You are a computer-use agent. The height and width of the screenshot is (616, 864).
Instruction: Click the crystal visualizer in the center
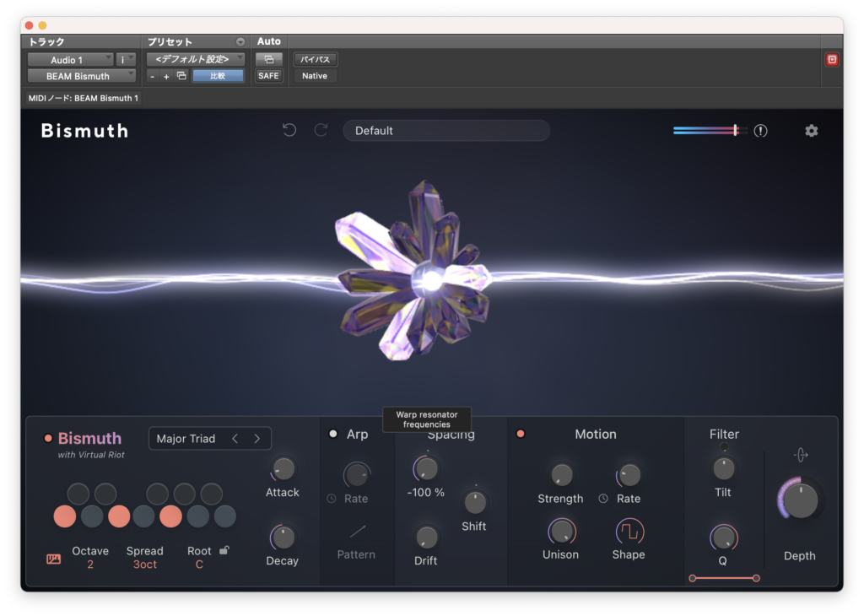415,271
